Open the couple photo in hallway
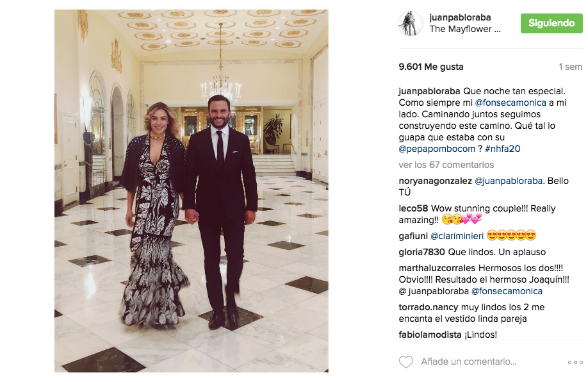 tap(192, 191)
